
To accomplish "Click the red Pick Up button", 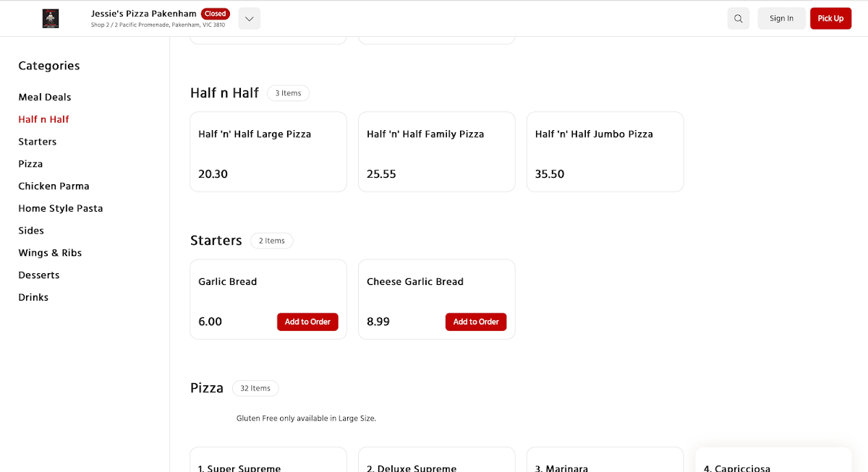I will 830,19.
